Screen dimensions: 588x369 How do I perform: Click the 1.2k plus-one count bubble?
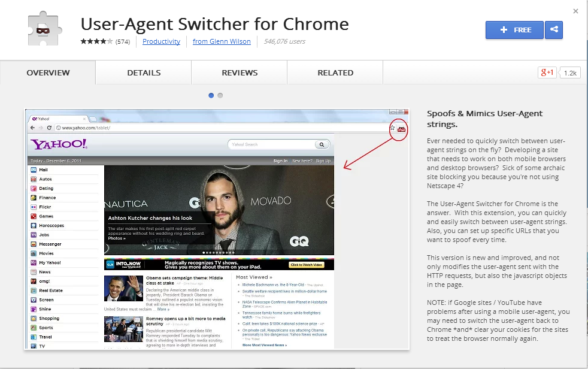click(570, 72)
